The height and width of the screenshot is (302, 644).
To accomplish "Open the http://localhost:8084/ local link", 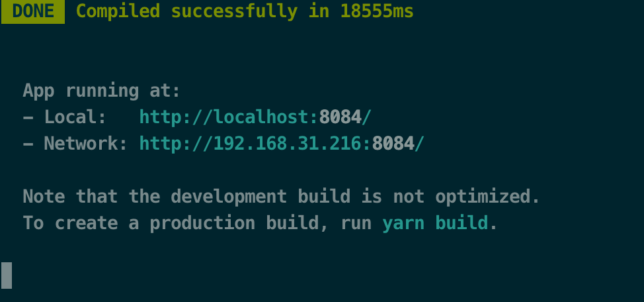I will (255, 117).
